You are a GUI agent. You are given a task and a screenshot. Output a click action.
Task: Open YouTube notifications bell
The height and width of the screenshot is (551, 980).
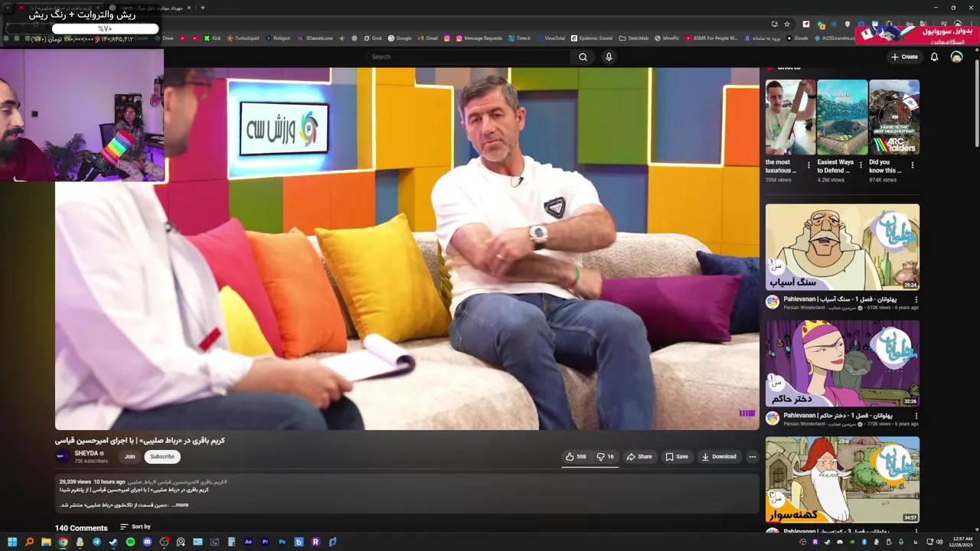(x=934, y=57)
